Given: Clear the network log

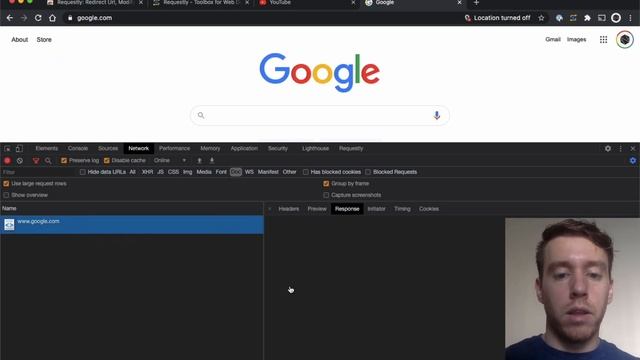Looking at the screenshot, I should [20, 160].
